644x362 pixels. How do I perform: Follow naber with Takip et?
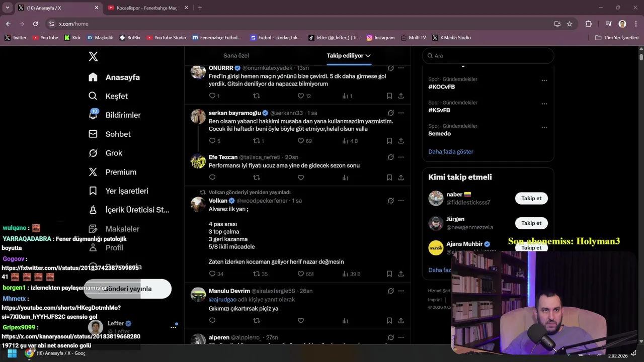pos(531,198)
